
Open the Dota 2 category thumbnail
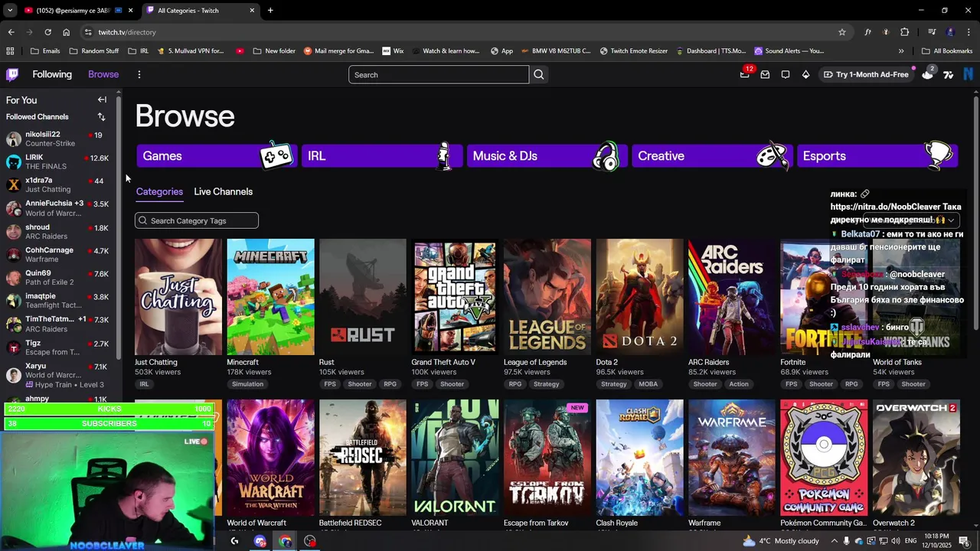coord(639,296)
